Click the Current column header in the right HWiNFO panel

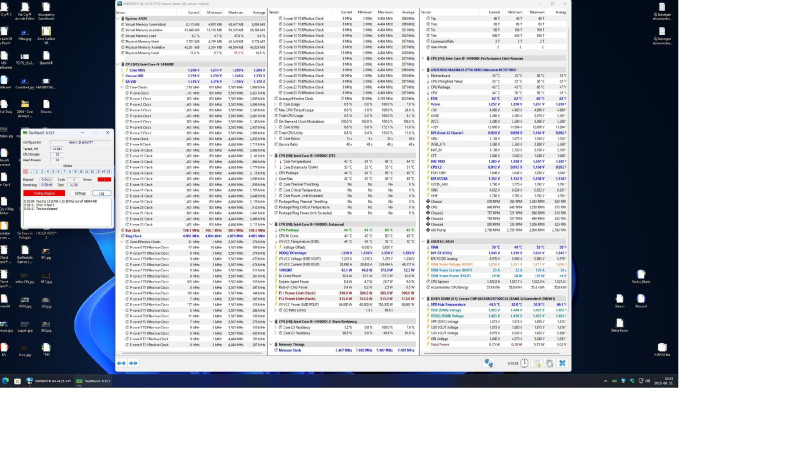click(494, 12)
